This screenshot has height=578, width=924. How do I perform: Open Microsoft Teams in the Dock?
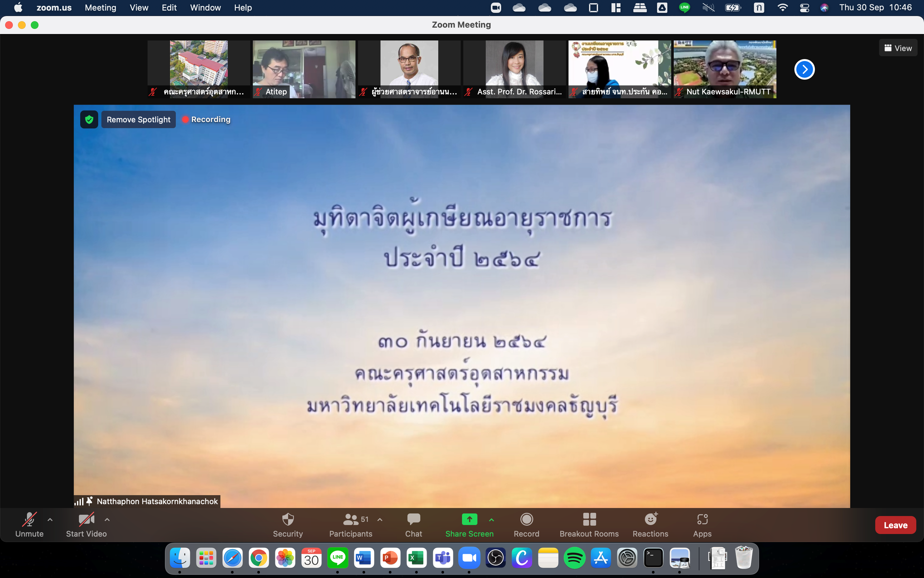point(442,558)
